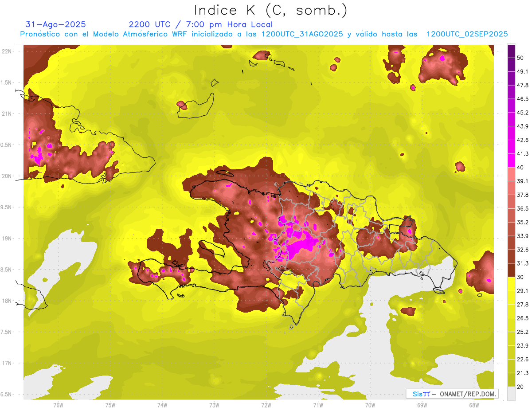
Task: Click the "20N" latitude axis label
Action: tap(6, 176)
